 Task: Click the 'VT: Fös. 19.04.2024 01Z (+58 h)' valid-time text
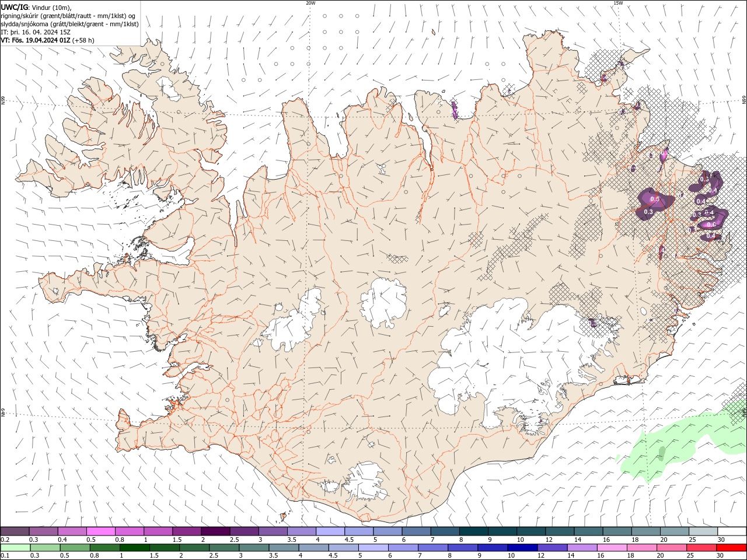(47, 40)
